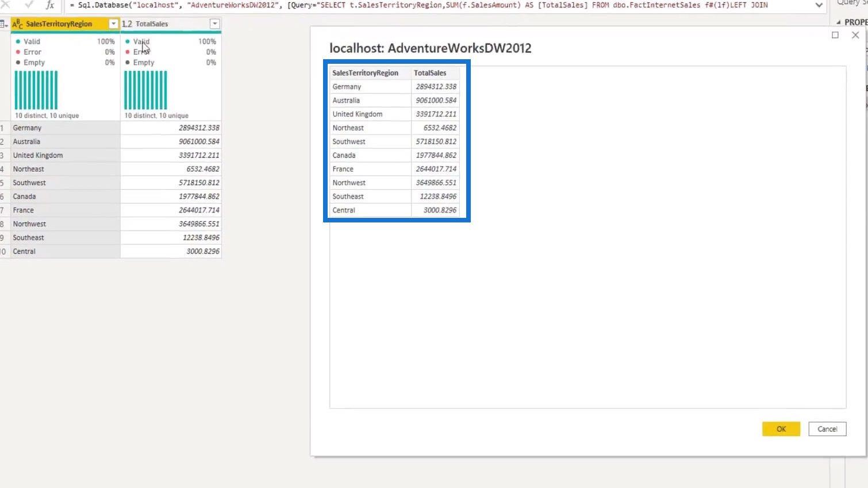Collapse the Properties section arrow
868x488 pixels.
838,22
